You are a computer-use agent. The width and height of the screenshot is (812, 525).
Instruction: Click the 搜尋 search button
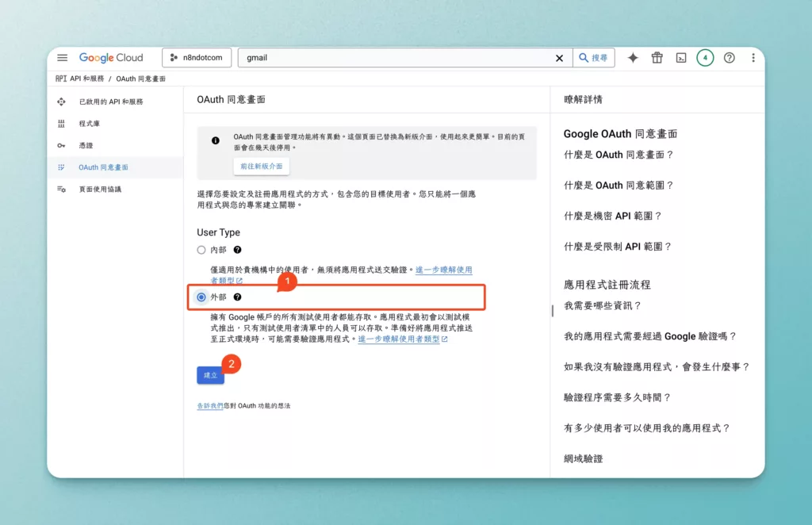point(593,57)
